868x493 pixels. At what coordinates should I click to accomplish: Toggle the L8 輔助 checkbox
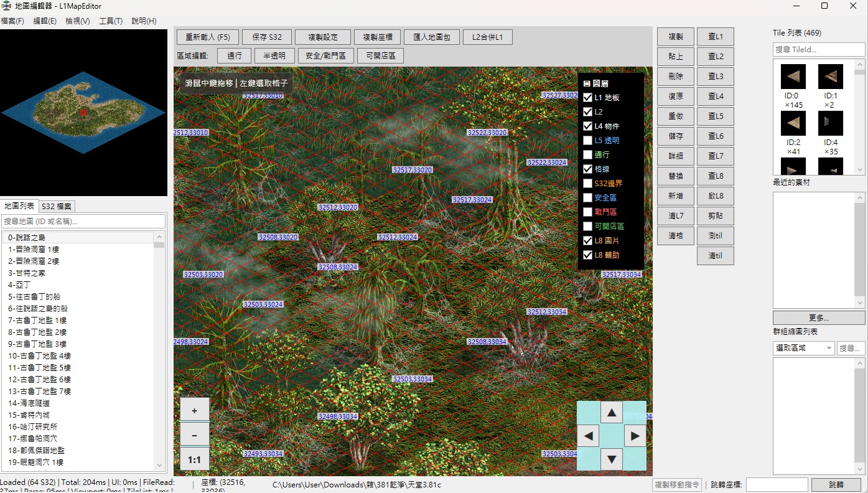(587, 255)
